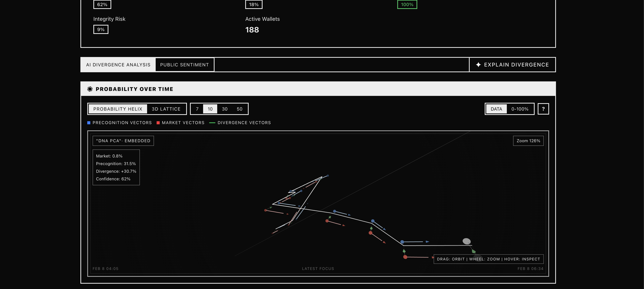Viewport: 644px width, 289px height.
Task: Open the Public Sentiment tab
Action: point(184,65)
